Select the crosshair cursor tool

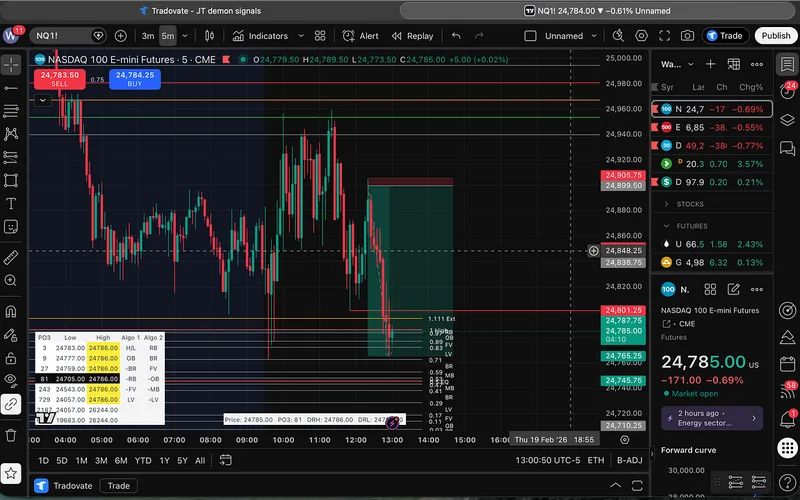pyautogui.click(x=11, y=65)
